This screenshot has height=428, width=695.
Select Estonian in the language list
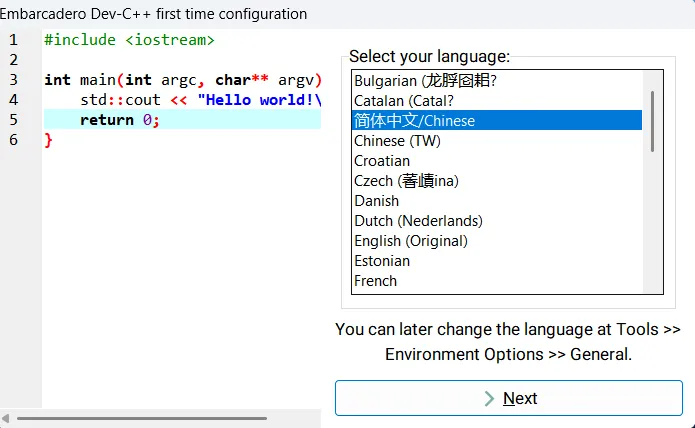coord(496,261)
